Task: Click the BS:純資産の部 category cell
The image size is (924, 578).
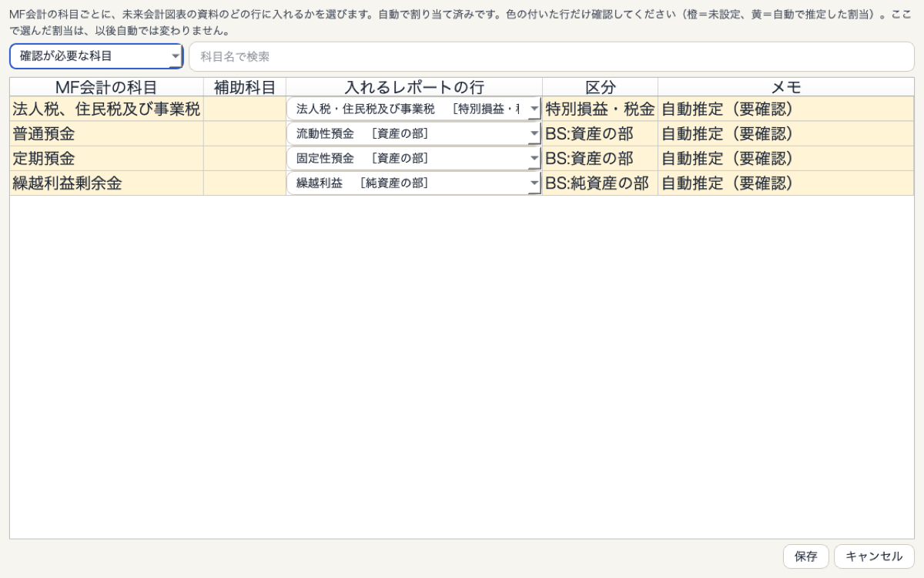Action: [x=601, y=183]
